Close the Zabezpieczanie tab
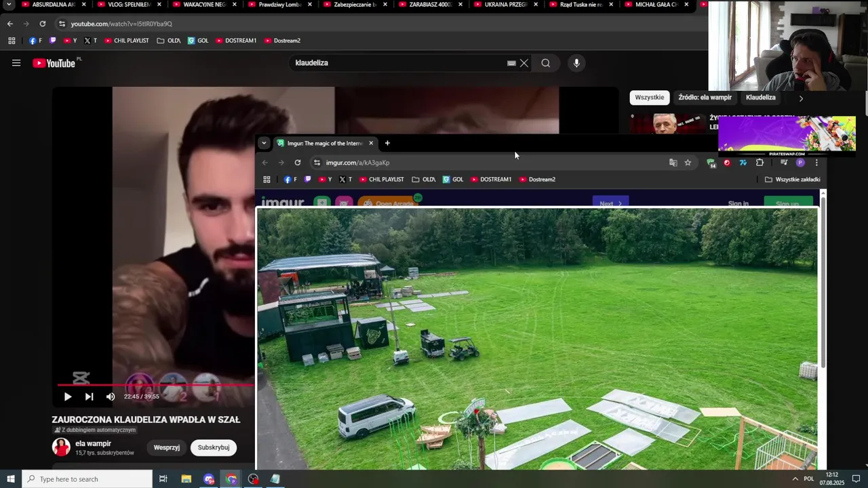The height and width of the screenshot is (488, 868). (x=385, y=5)
